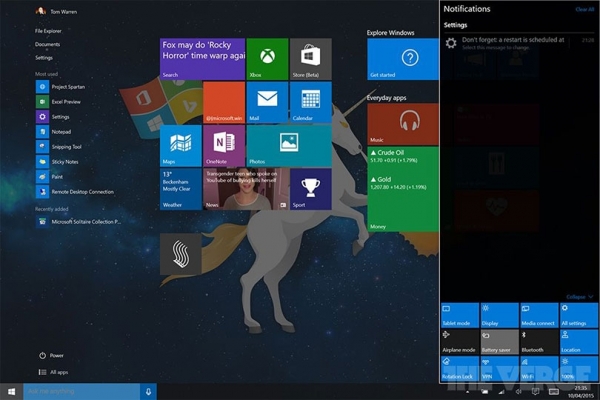Open the touch keyboard icon in taskbar

point(553,392)
